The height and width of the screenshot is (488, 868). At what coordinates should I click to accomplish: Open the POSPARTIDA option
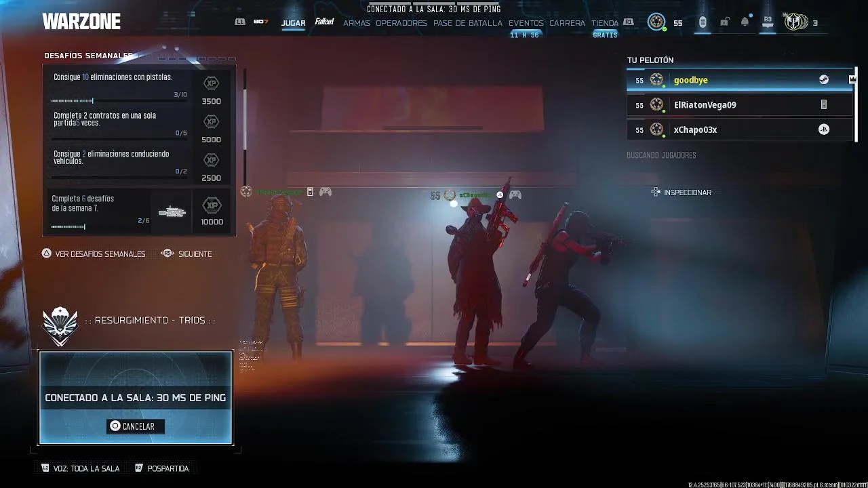[167, 469]
